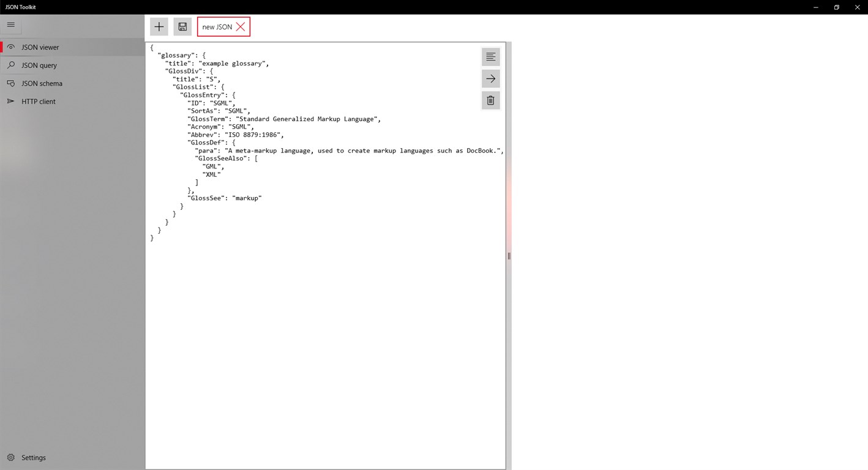Click the "SortAs" line
Viewport: 868px width, 470px height.
tap(219, 111)
